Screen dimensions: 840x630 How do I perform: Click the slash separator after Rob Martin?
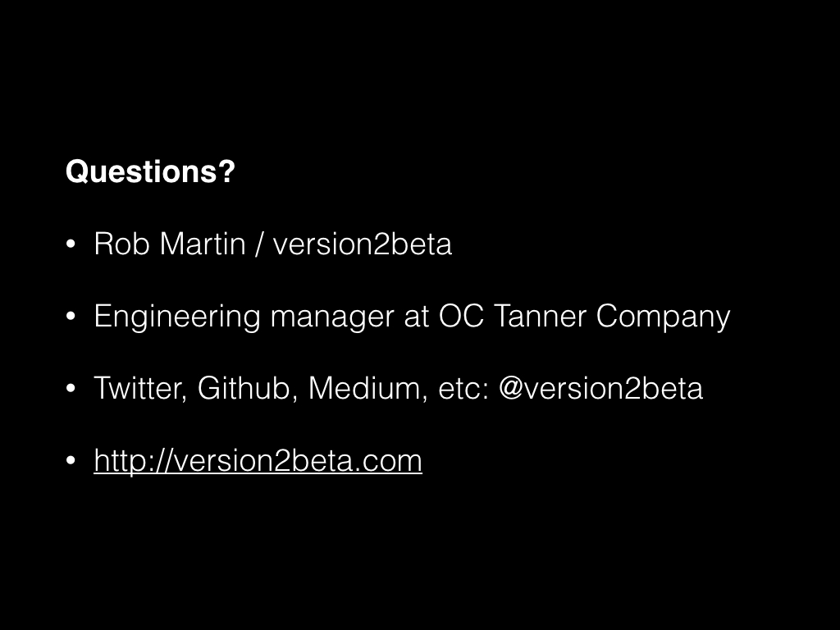coord(259,244)
